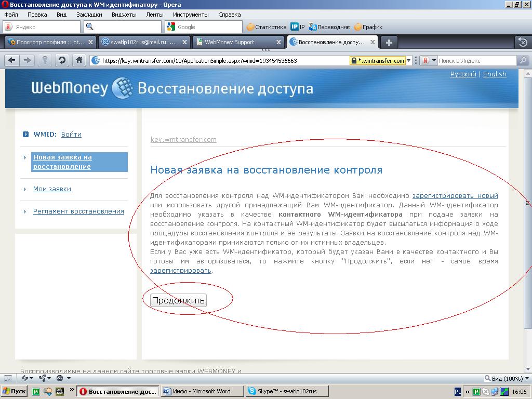Follow the 'зарегистрировать новый' link

click(455, 196)
